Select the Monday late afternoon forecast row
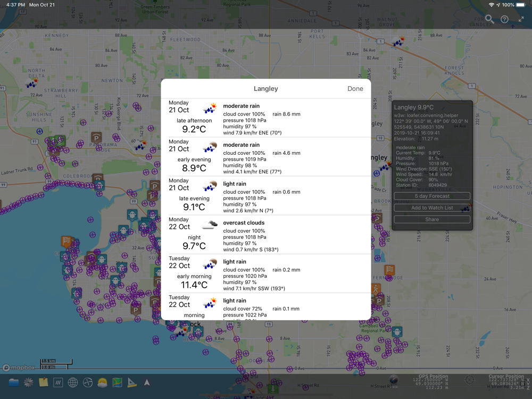532x399 pixels. (265, 118)
